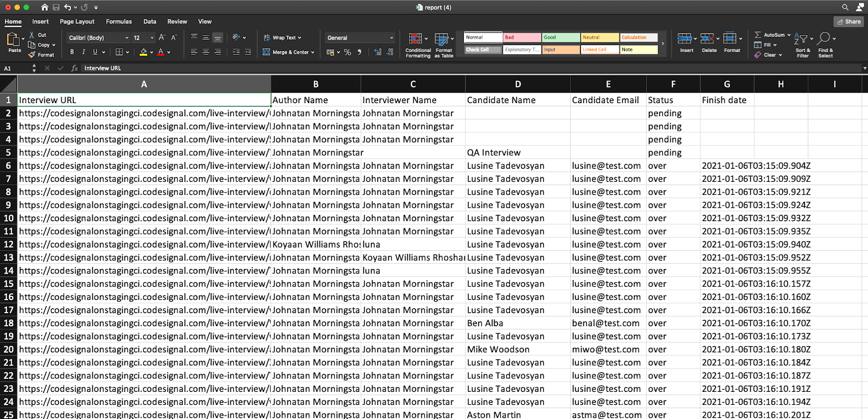Decrease the font size
This screenshot has width=868, height=419.
[174, 37]
